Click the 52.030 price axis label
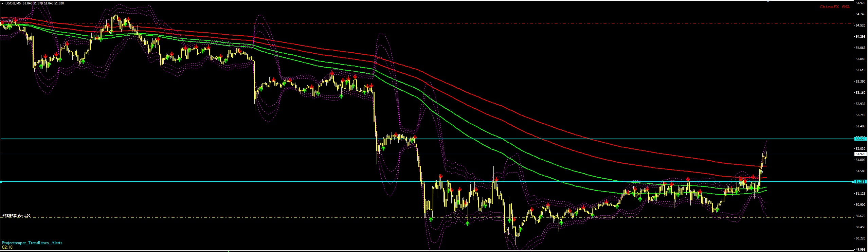 pyautogui.click(x=861, y=148)
